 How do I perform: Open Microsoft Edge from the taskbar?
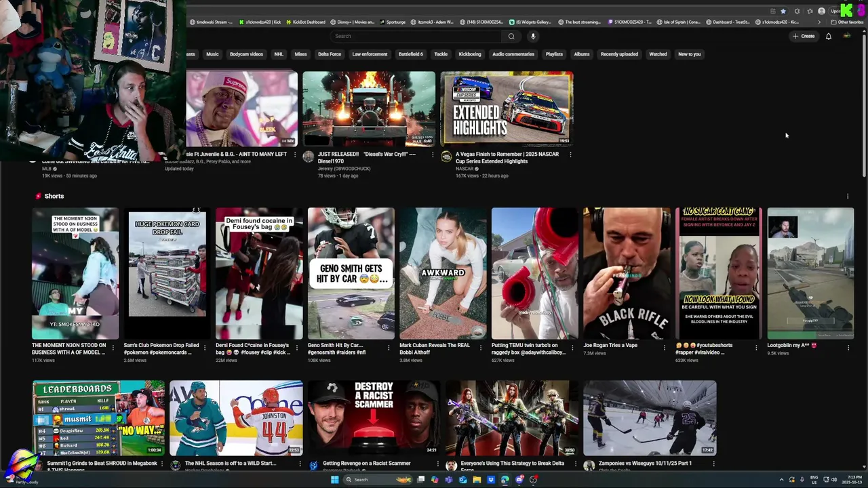point(505,480)
